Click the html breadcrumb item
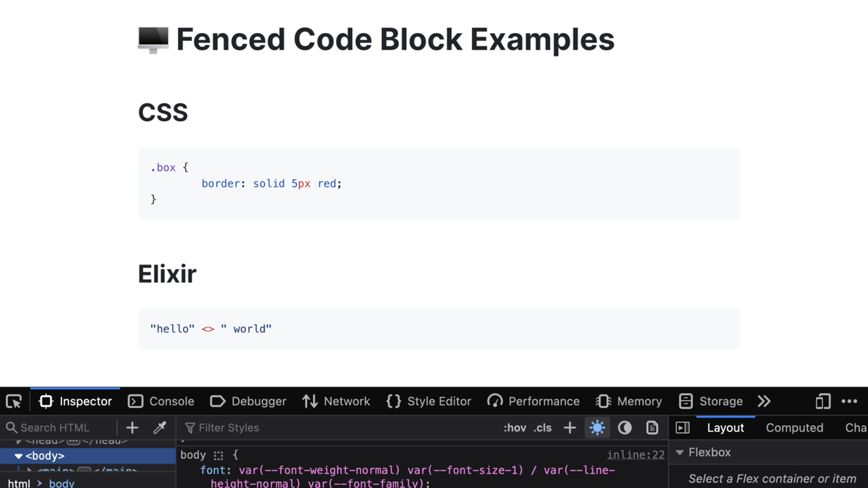This screenshot has height=488, width=868. click(x=19, y=483)
